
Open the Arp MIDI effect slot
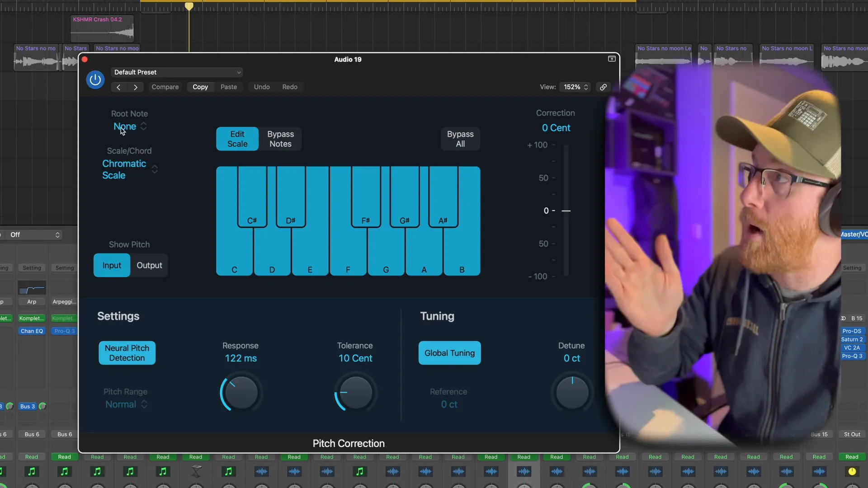tap(32, 302)
